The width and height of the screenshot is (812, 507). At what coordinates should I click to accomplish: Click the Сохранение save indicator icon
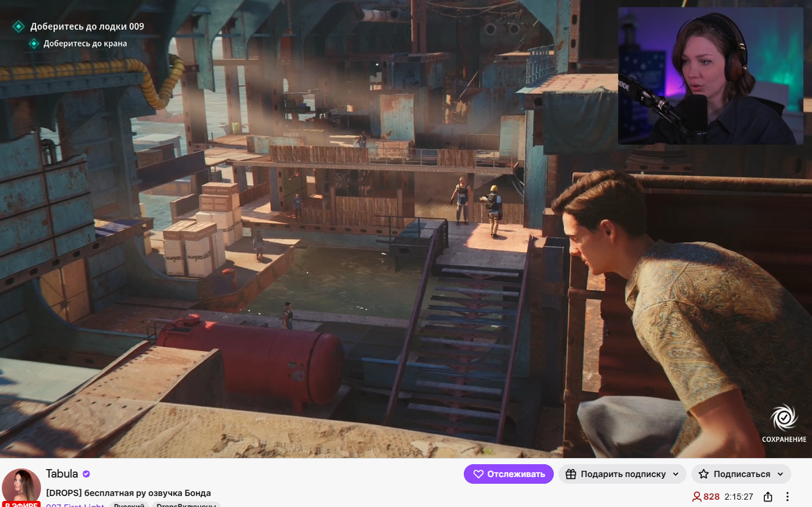[784, 418]
